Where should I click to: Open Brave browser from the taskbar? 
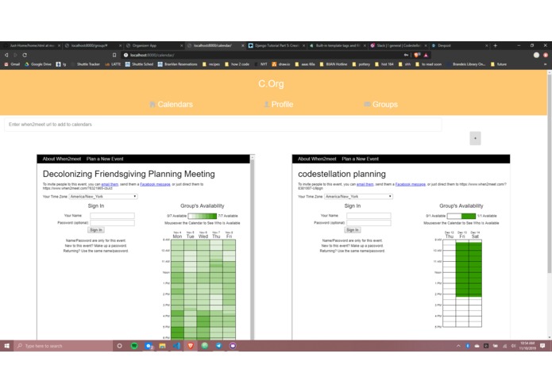(x=191, y=346)
